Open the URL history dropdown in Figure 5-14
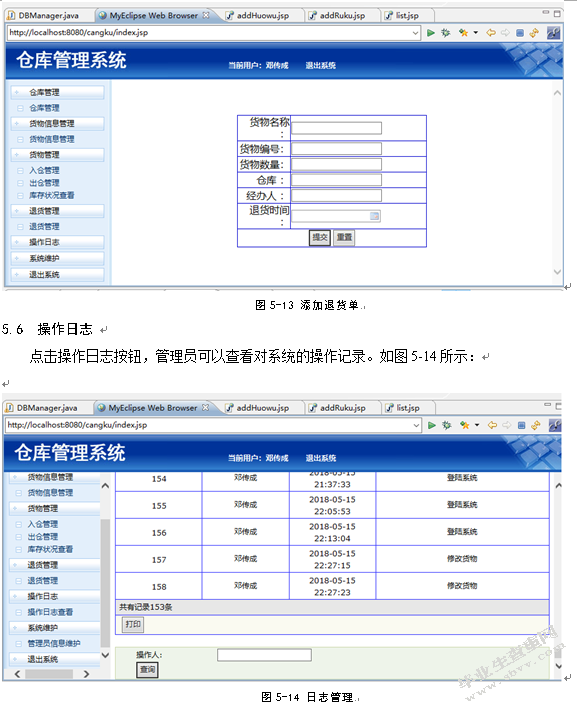 pos(416,425)
